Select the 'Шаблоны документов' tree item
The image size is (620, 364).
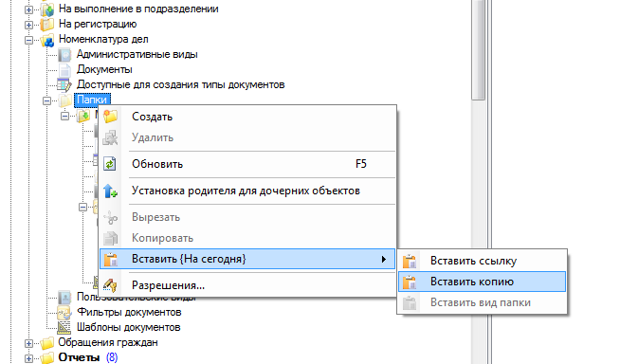(129, 327)
